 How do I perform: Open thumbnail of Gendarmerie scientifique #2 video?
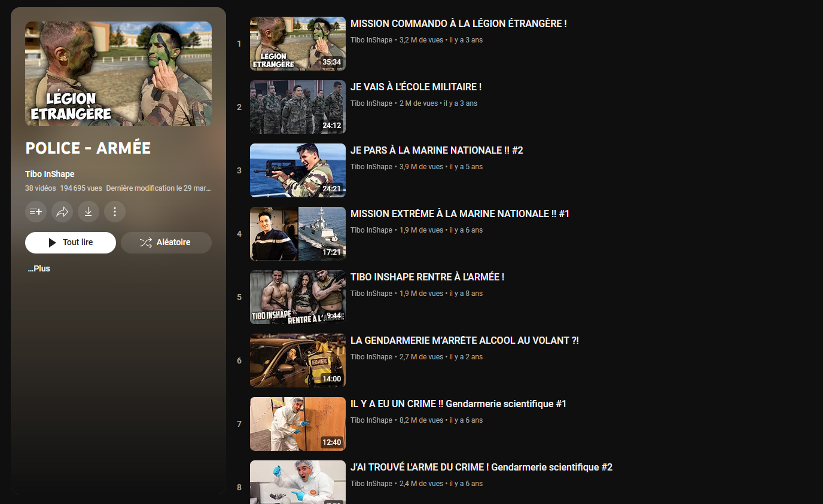[298, 482]
